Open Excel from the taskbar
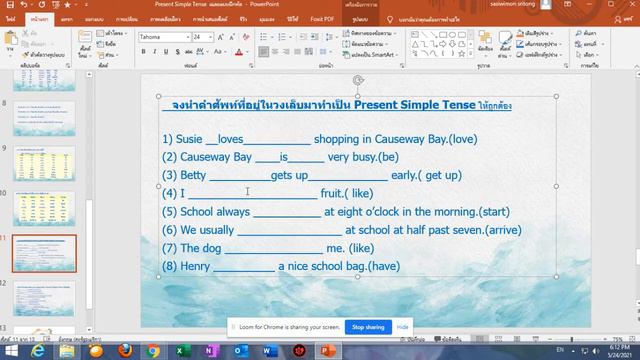 pyautogui.click(x=182, y=351)
